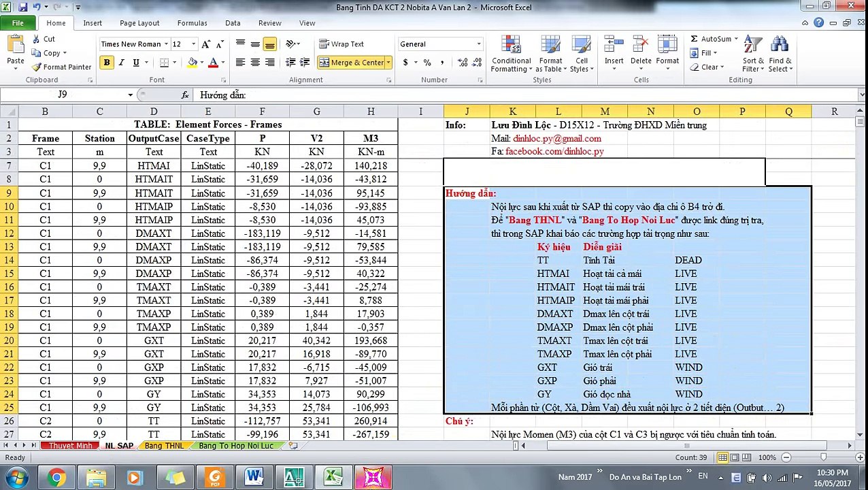Click the red font color A

(214, 63)
